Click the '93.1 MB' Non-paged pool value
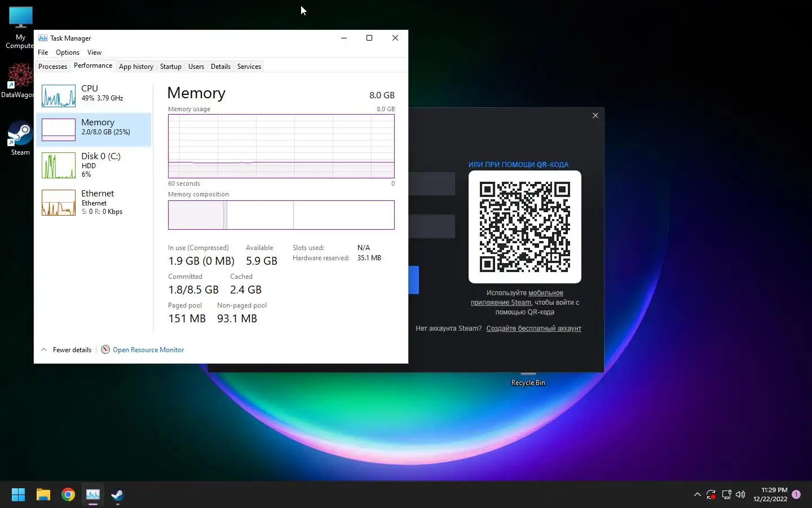812x508 pixels. coord(237,318)
